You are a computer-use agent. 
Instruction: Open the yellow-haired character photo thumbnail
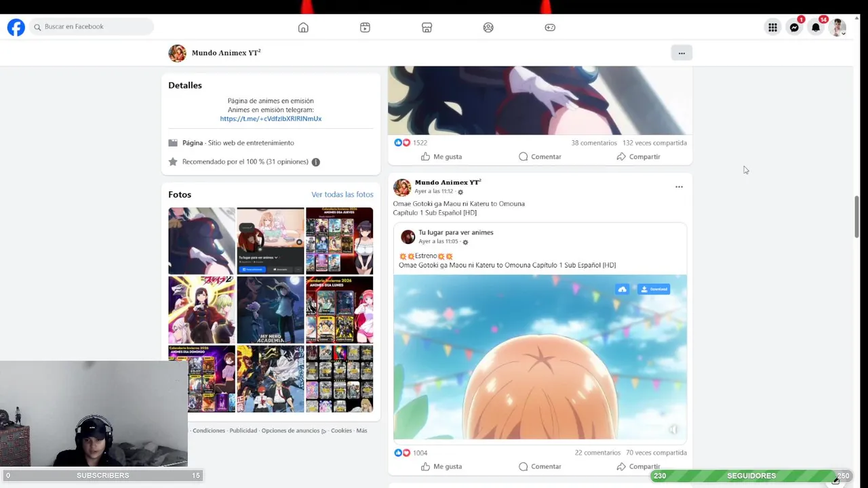pos(201,310)
